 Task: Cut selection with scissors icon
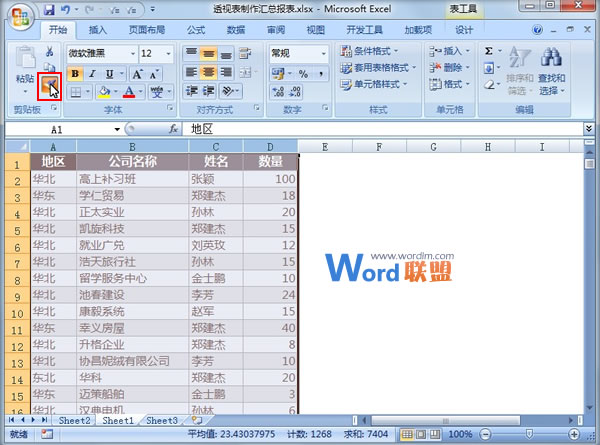[x=49, y=52]
